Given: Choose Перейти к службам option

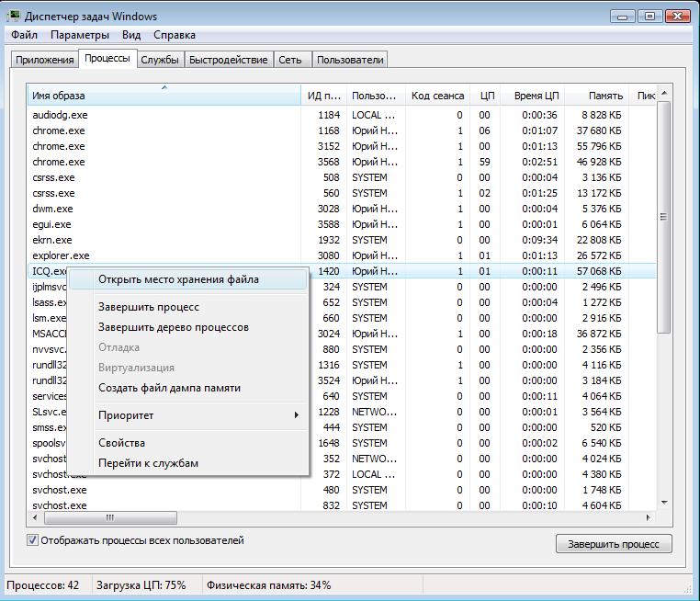Looking at the screenshot, I should point(148,463).
